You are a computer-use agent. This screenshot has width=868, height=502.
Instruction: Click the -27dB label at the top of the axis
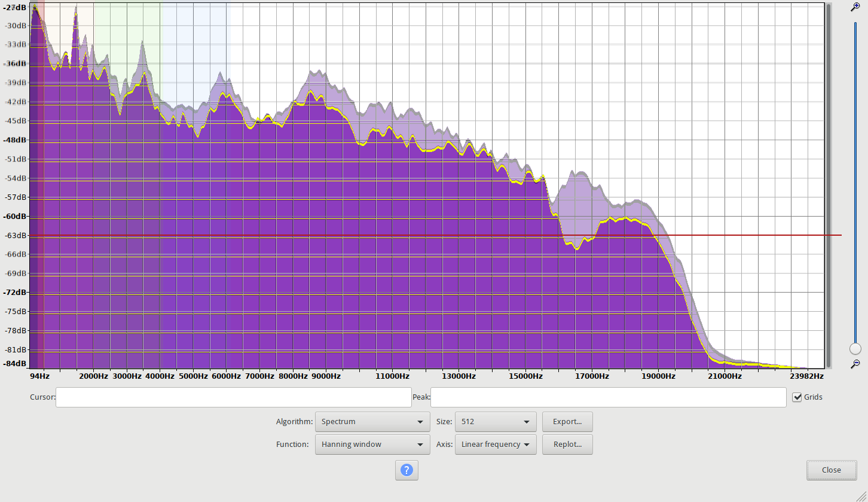[15, 7]
